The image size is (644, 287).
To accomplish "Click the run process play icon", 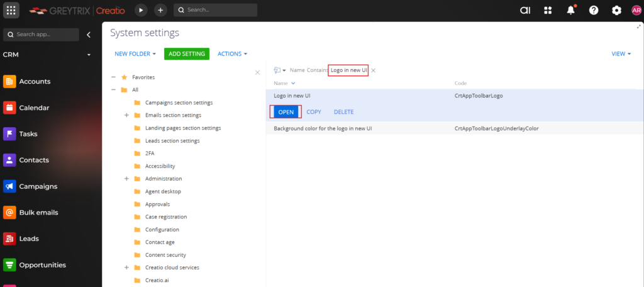I will click(x=141, y=10).
